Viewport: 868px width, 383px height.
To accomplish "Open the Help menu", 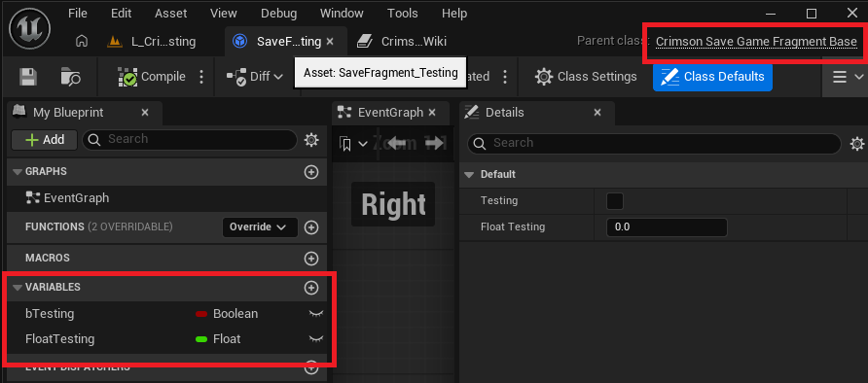I will 454,14.
